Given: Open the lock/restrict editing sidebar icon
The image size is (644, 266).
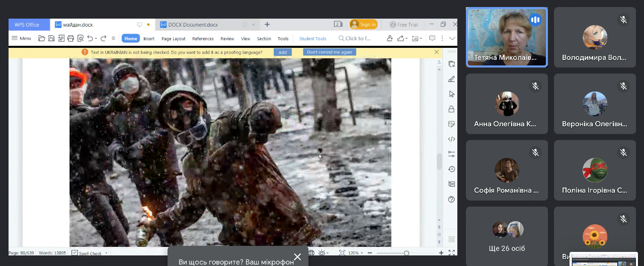Looking at the screenshot, I should [x=451, y=109].
